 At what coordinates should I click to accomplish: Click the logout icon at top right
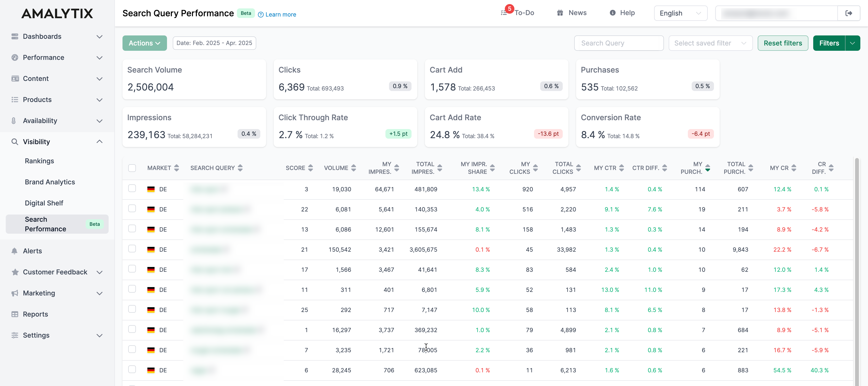pos(849,13)
